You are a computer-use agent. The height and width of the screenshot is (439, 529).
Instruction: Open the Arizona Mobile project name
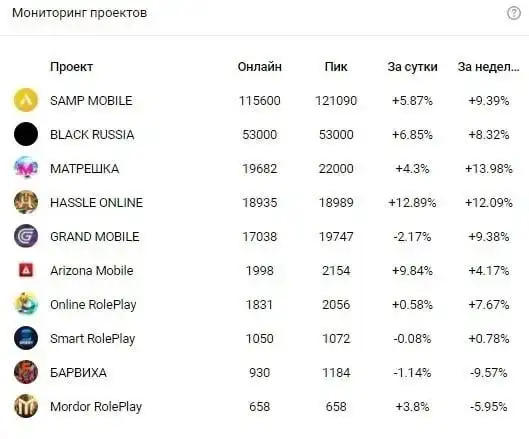click(x=91, y=271)
